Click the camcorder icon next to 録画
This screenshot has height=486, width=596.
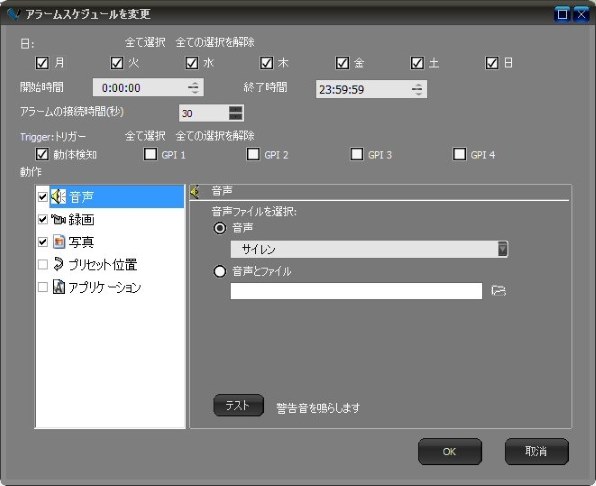click(x=59, y=219)
